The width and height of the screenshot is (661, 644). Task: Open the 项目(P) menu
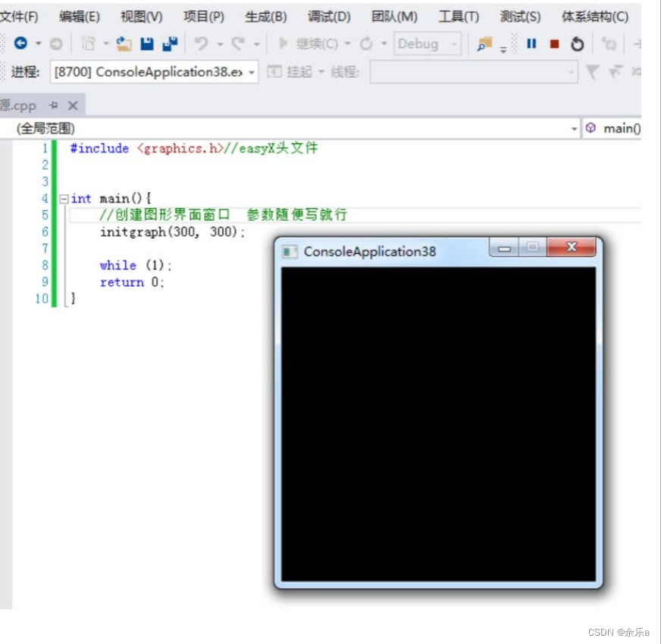204,17
